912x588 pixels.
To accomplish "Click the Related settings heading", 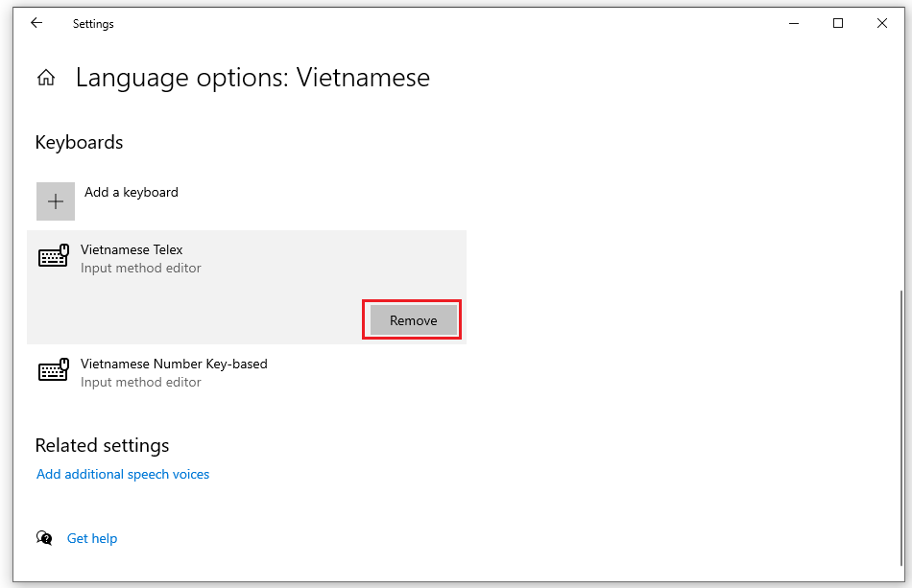I will pyautogui.click(x=102, y=445).
